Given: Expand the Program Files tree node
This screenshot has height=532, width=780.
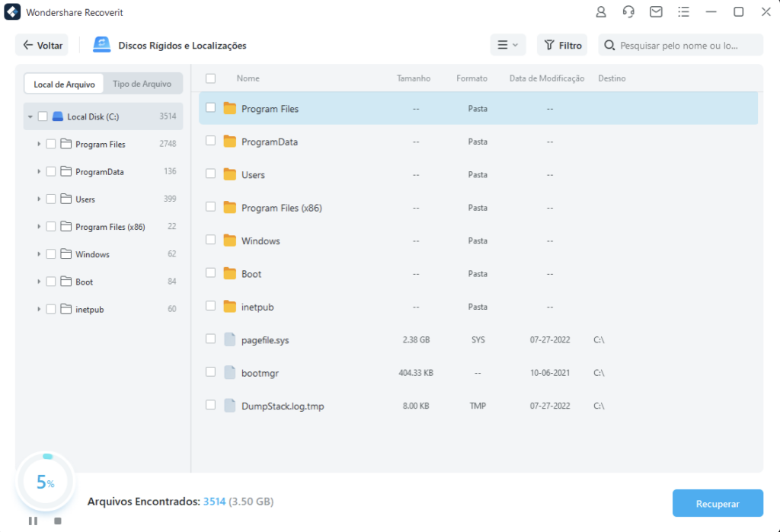Looking at the screenshot, I should click(39, 144).
